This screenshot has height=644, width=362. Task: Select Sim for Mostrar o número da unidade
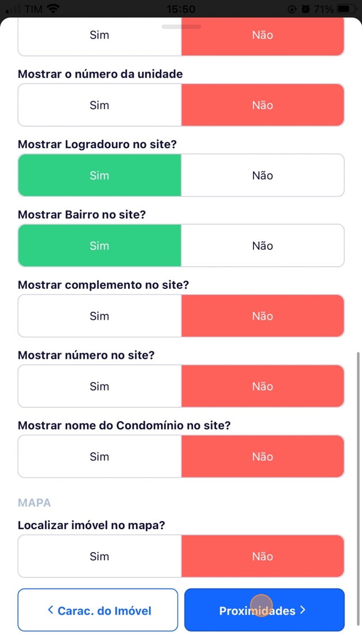click(99, 105)
